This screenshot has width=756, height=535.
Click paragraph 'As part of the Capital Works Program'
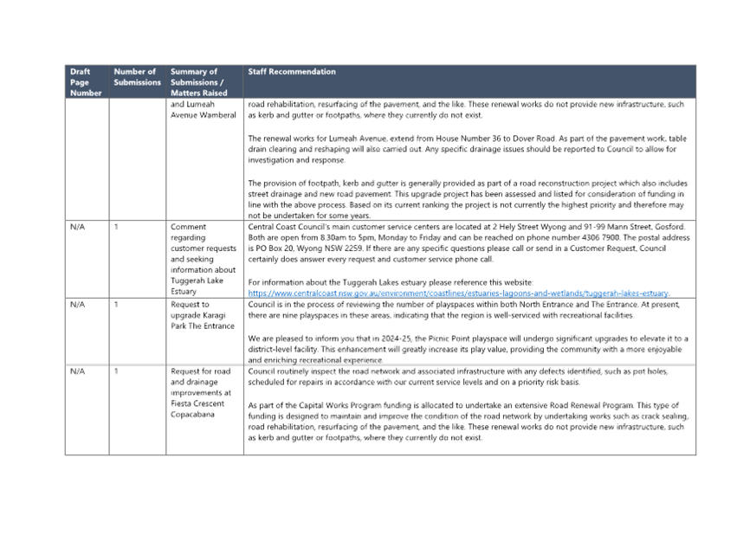pyautogui.click(x=468, y=422)
